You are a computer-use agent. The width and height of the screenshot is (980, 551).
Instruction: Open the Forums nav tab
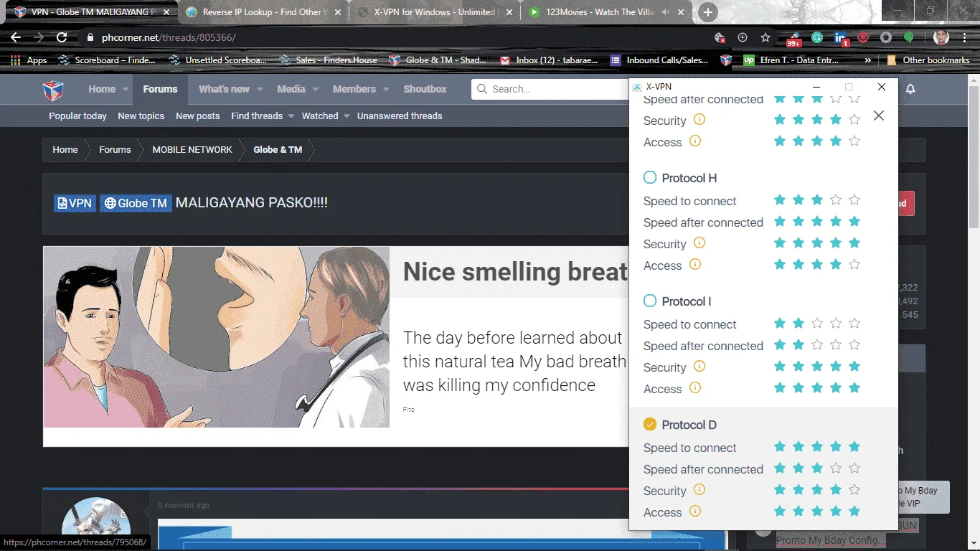coord(160,89)
